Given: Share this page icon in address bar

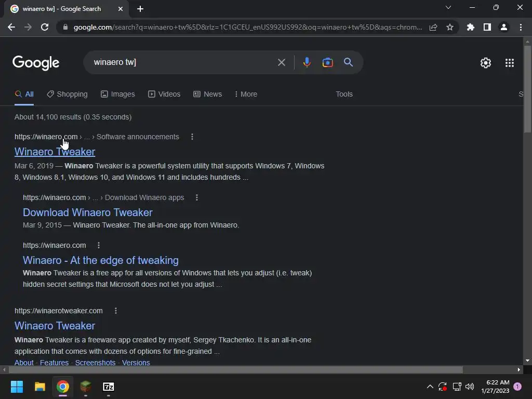Looking at the screenshot, I should coord(433,27).
